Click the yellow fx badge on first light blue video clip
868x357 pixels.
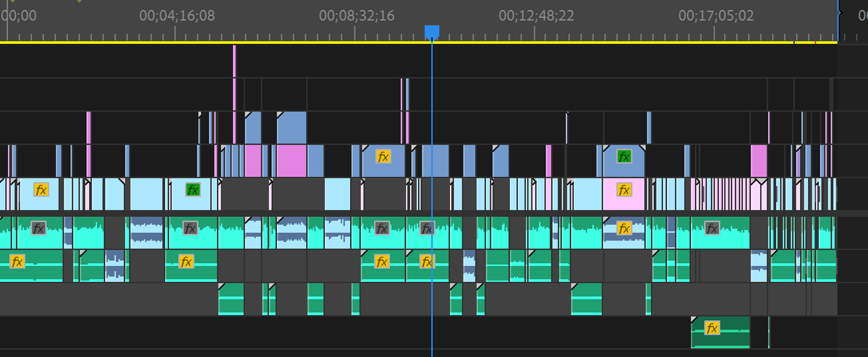41,190
